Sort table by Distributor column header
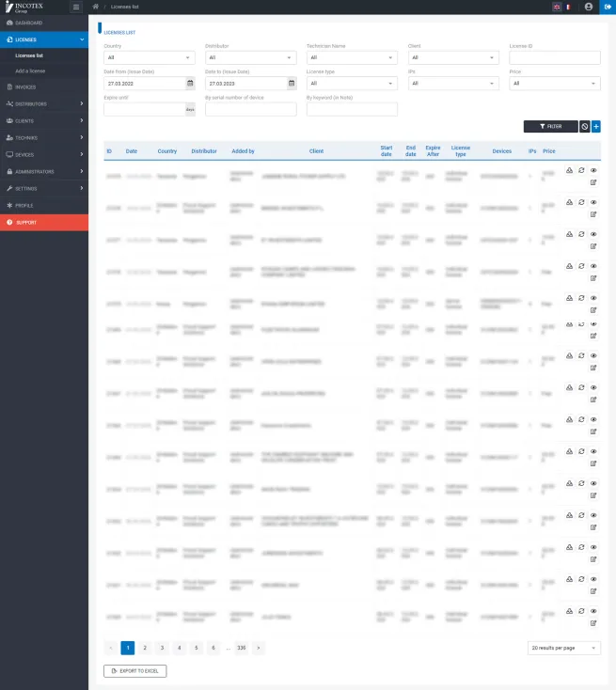 (x=204, y=151)
